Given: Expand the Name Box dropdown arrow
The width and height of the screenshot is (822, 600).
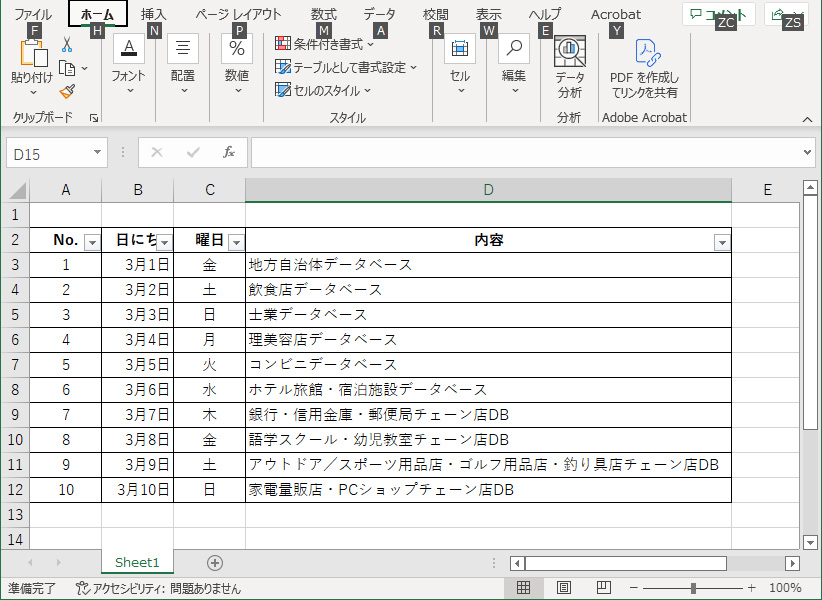Looking at the screenshot, I should (x=97, y=152).
